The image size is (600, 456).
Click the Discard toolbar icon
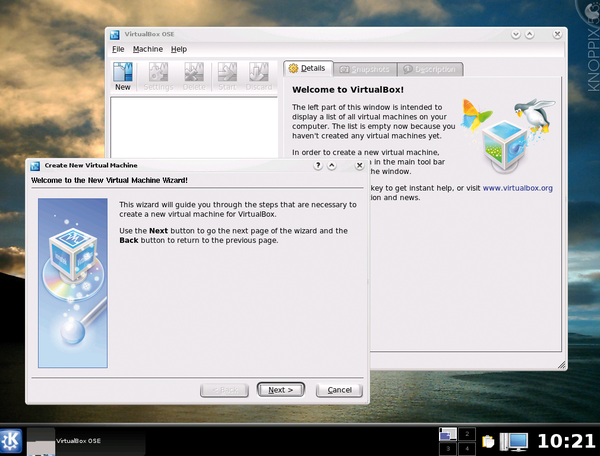pos(259,77)
